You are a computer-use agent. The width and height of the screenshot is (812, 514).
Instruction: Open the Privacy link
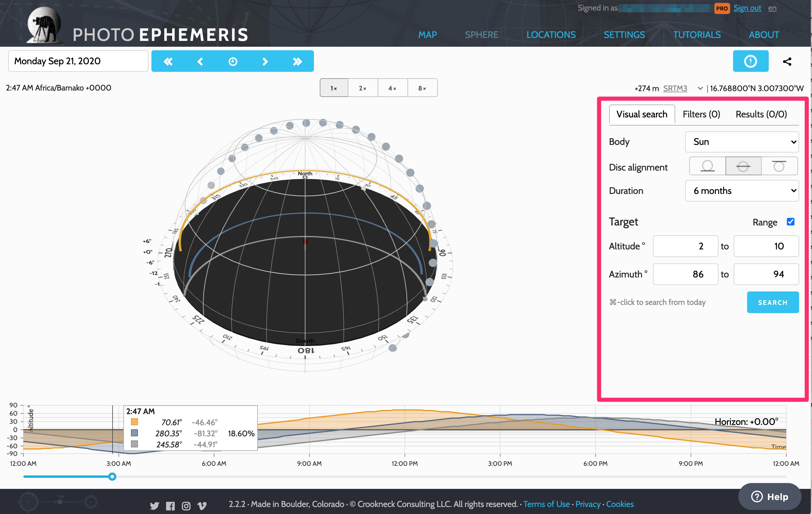tap(588, 504)
